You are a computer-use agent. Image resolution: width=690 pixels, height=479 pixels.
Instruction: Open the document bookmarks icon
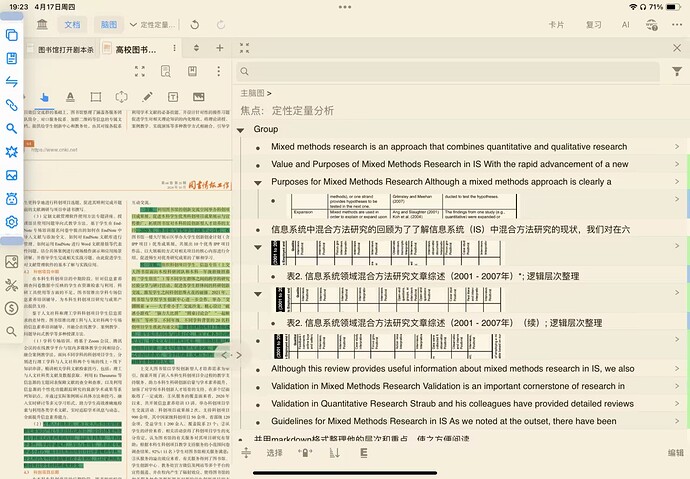pos(192,71)
